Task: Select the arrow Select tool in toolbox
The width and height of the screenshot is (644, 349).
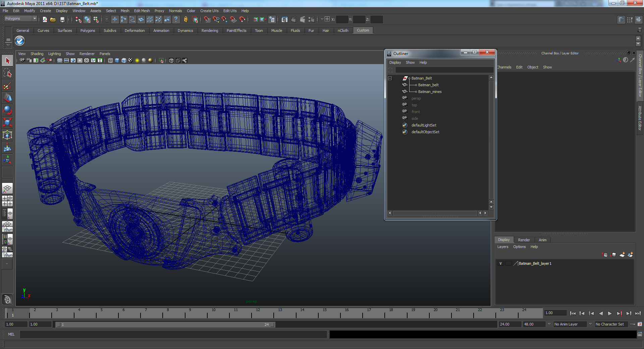Action: (7, 61)
